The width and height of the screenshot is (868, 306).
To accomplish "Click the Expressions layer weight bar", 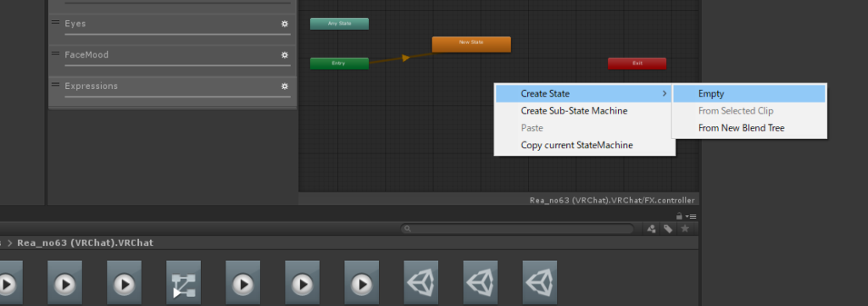I will point(178,97).
